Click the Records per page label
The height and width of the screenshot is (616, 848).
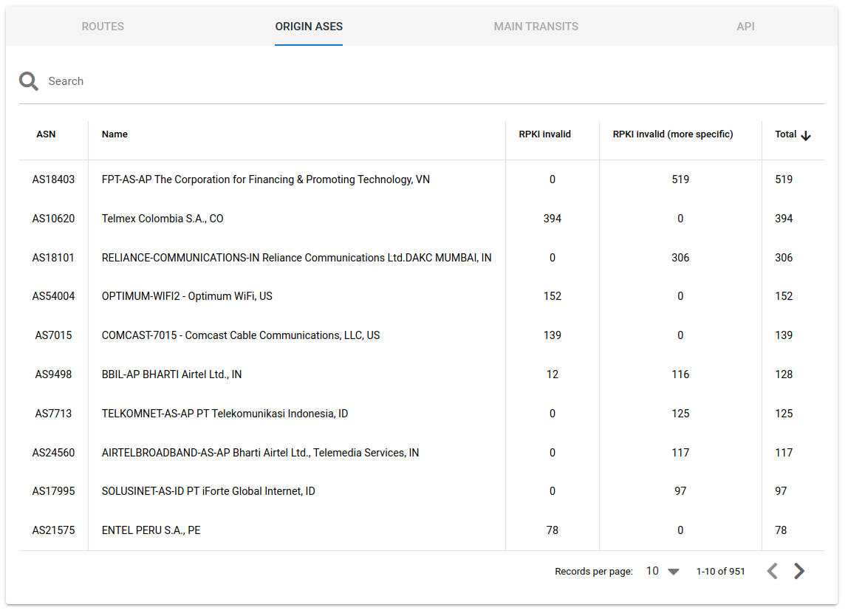(594, 572)
